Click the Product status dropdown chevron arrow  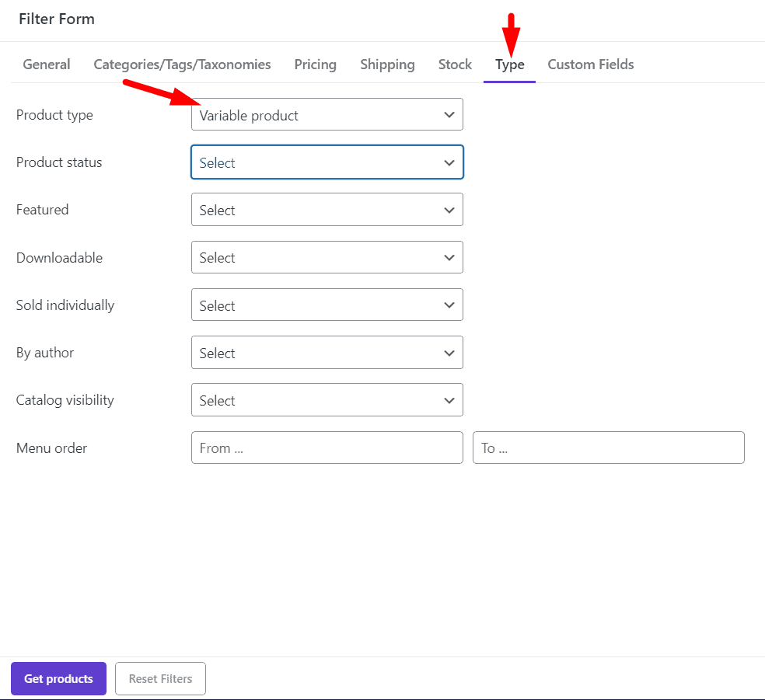(x=449, y=162)
